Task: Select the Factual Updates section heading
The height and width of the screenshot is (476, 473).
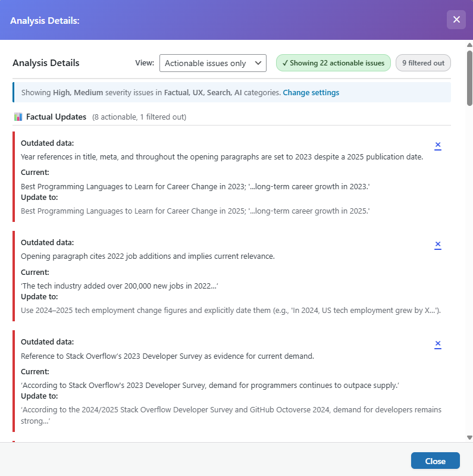Action: [x=56, y=117]
